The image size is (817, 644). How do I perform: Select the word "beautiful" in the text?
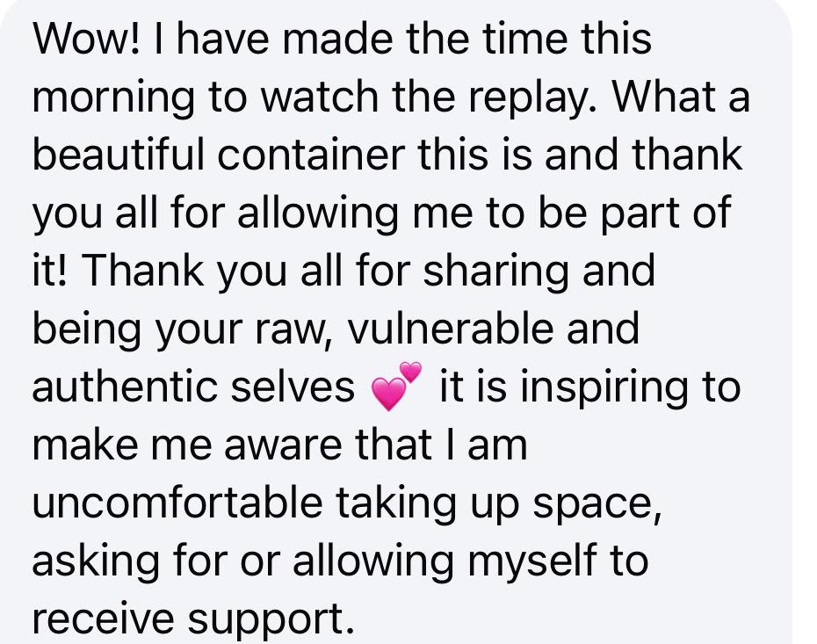click(x=118, y=155)
